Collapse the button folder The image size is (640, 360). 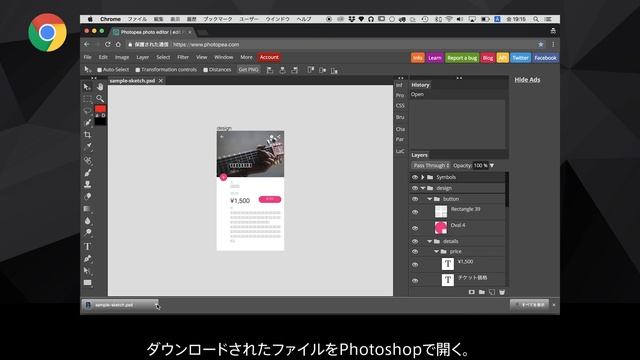tap(430, 199)
